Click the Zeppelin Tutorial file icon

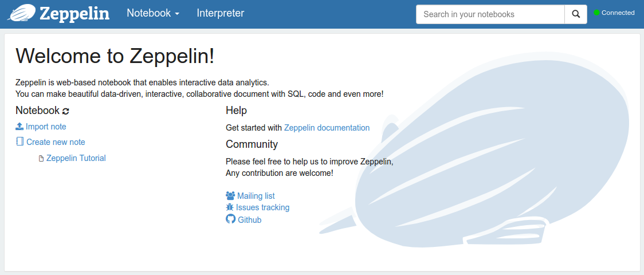tap(41, 159)
